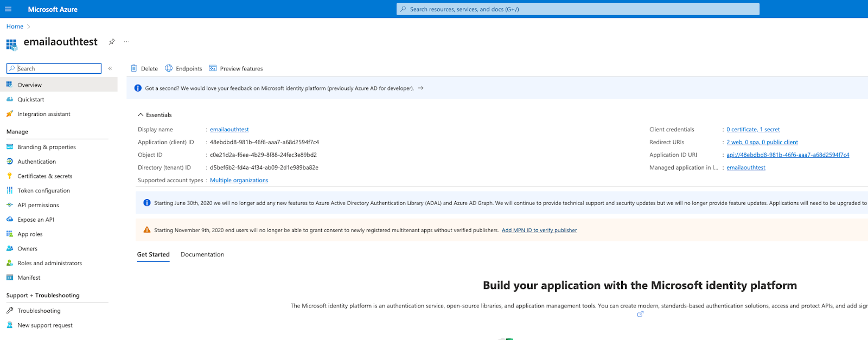Screen dimensions: 868x340
Task: Click the Certificates & secrets key icon
Action: point(9,176)
